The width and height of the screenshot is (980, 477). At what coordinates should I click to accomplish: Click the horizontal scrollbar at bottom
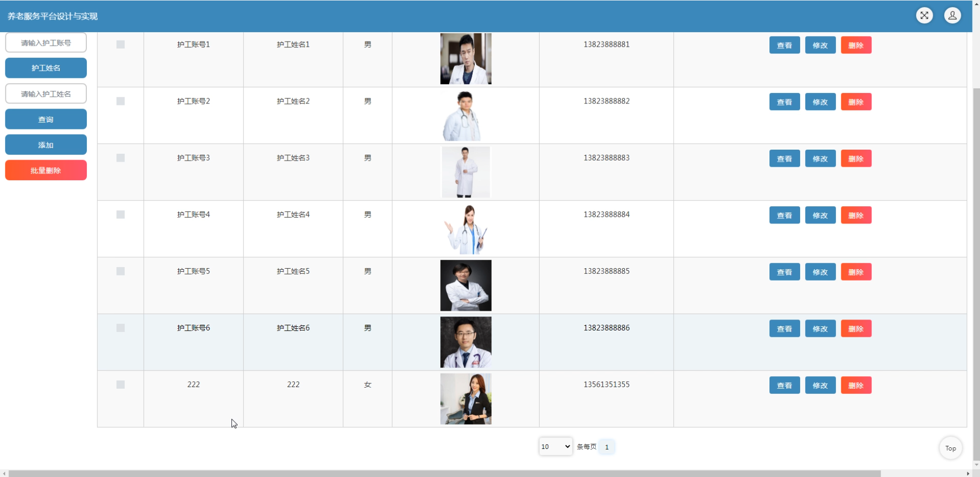click(x=445, y=473)
